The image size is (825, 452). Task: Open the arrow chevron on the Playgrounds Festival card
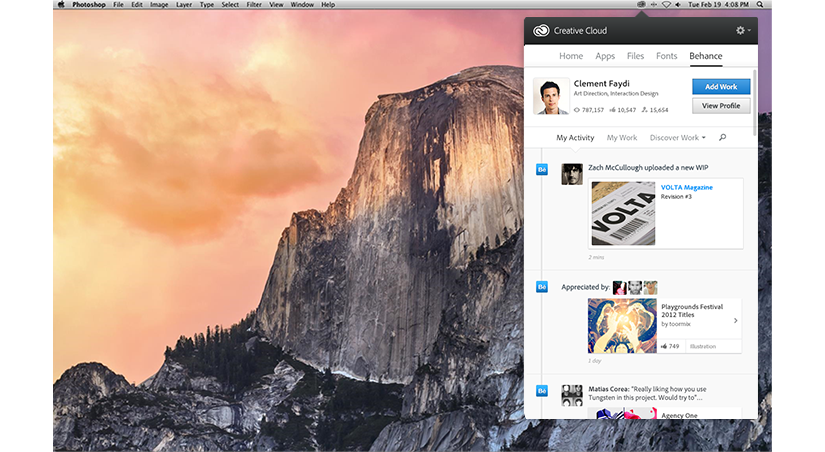pyautogui.click(x=736, y=320)
